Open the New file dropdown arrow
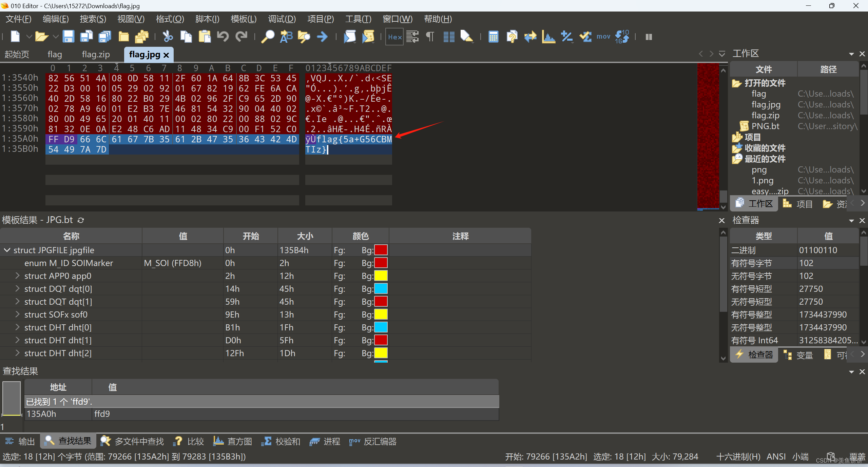The width and height of the screenshot is (868, 467). [x=29, y=36]
